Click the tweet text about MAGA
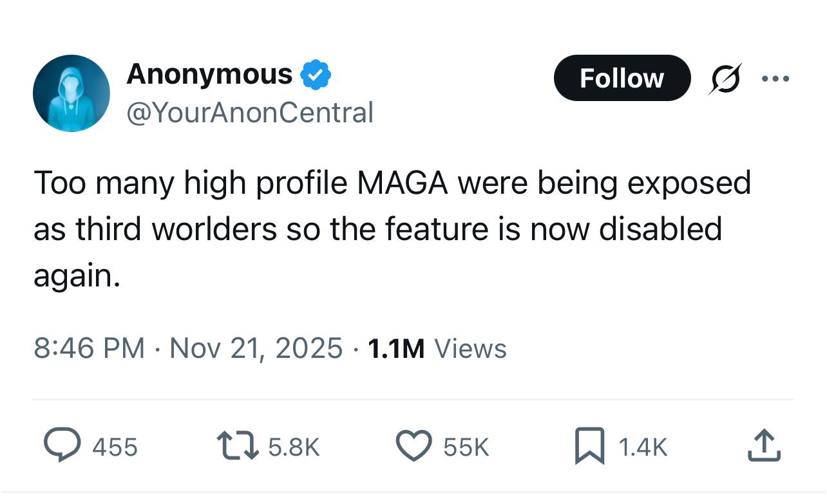Image resolution: width=827 pixels, height=504 pixels. pos(392,229)
